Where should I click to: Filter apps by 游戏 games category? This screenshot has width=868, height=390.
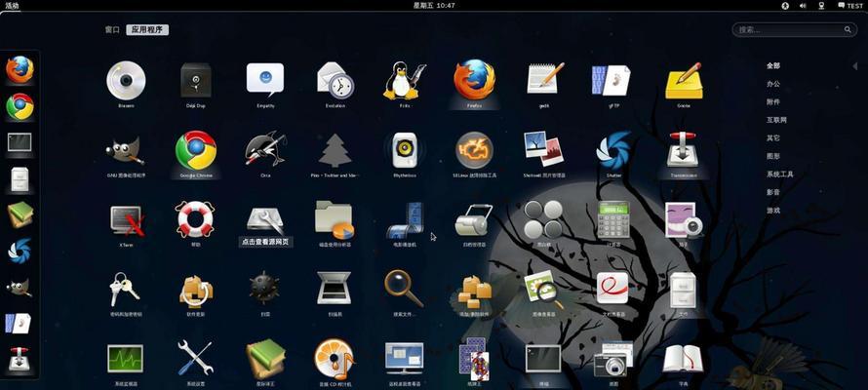[773, 211]
